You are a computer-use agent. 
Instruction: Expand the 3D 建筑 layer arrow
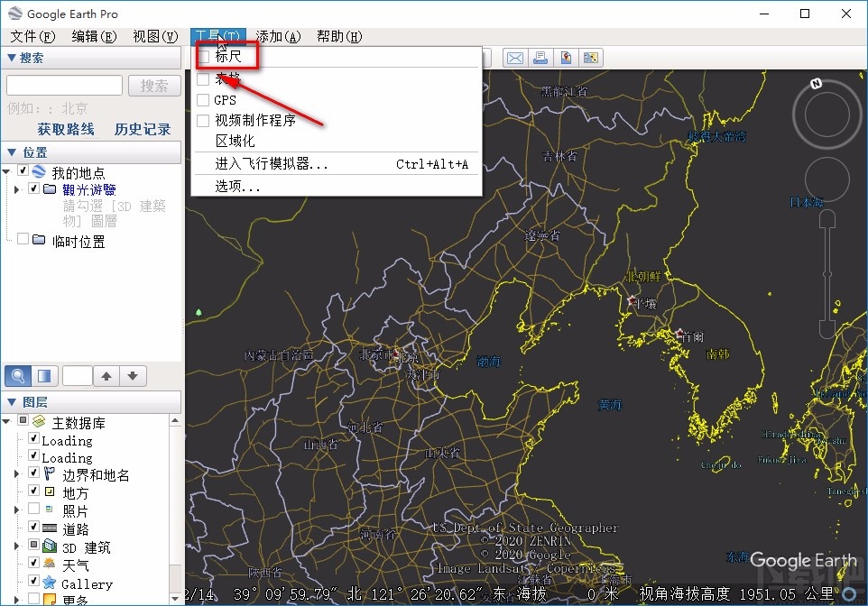(16, 546)
